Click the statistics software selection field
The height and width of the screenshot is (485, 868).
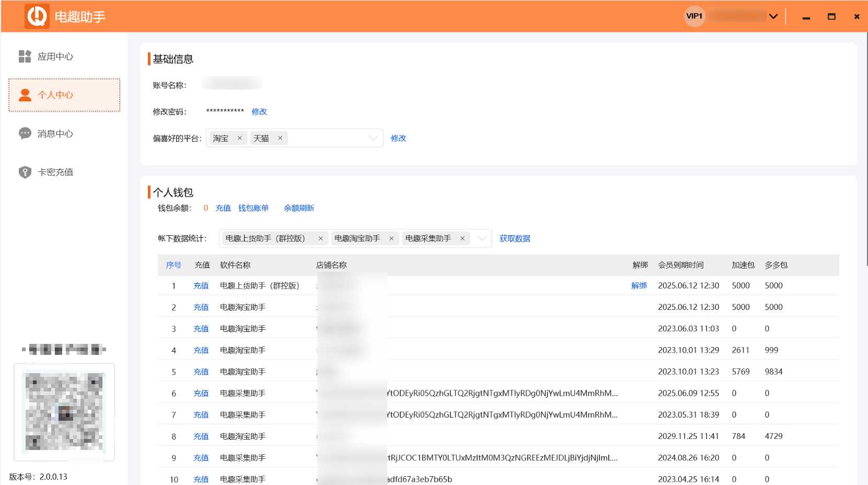(355, 238)
